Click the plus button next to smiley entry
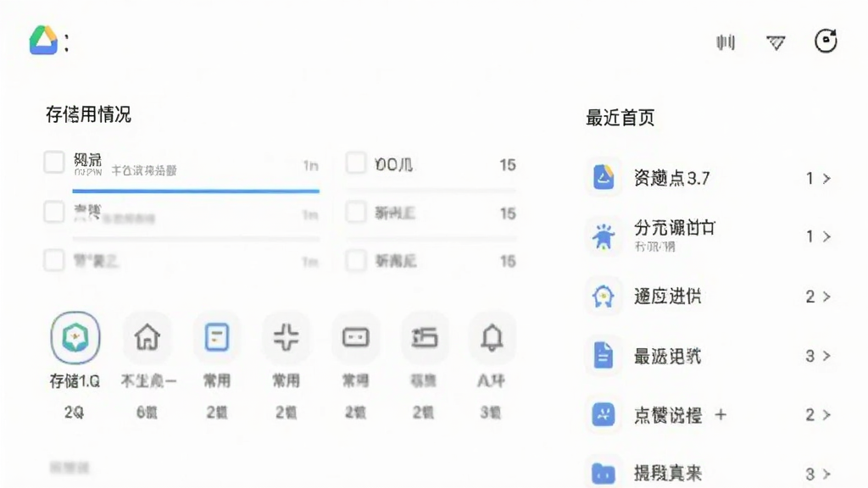 coord(721,414)
